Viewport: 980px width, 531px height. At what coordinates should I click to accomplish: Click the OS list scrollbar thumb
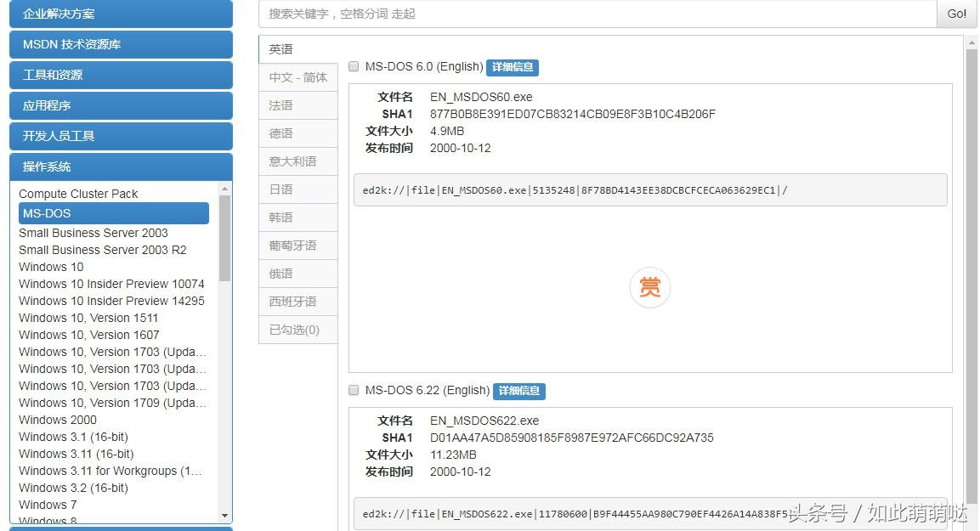pyautogui.click(x=225, y=238)
